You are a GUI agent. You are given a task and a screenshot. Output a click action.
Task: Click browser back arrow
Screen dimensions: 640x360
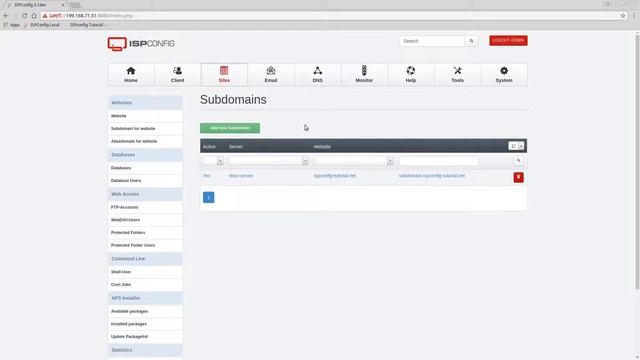point(6,16)
